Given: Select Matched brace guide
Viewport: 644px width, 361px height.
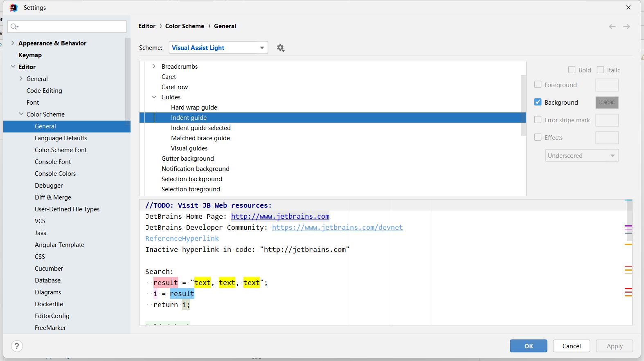Looking at the screenshot, I should point(200,138).
